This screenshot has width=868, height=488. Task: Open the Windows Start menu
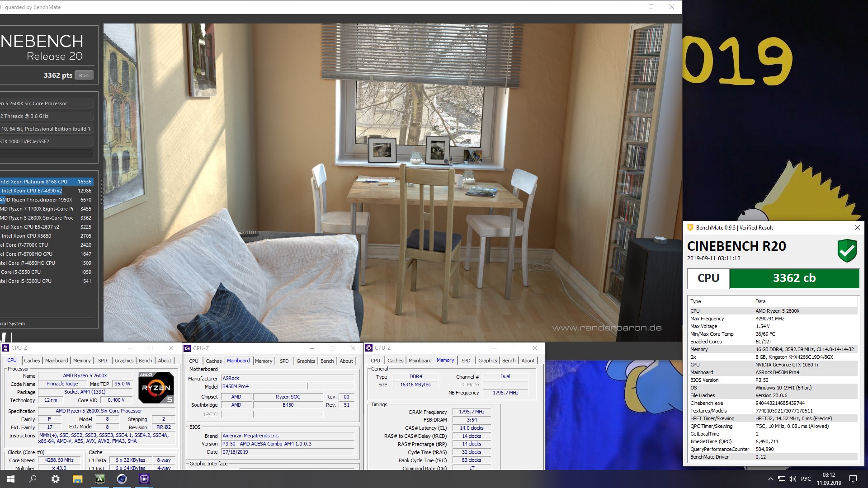tap(11, 479)
